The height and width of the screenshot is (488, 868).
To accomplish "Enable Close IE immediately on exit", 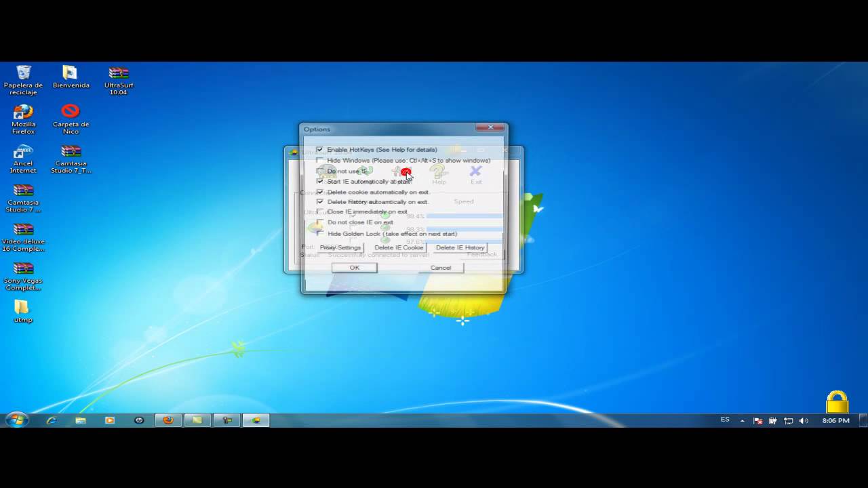I will click(x=319, y=211).
